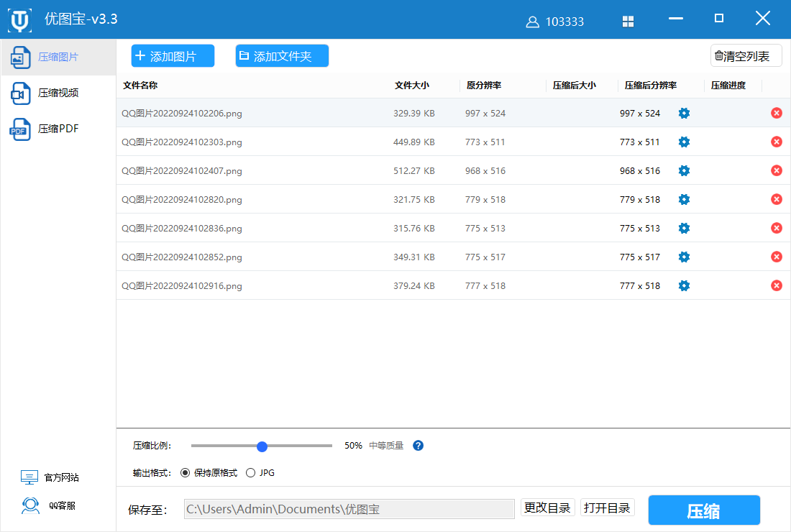Click the 50% compression ratio value

[353, 446]
